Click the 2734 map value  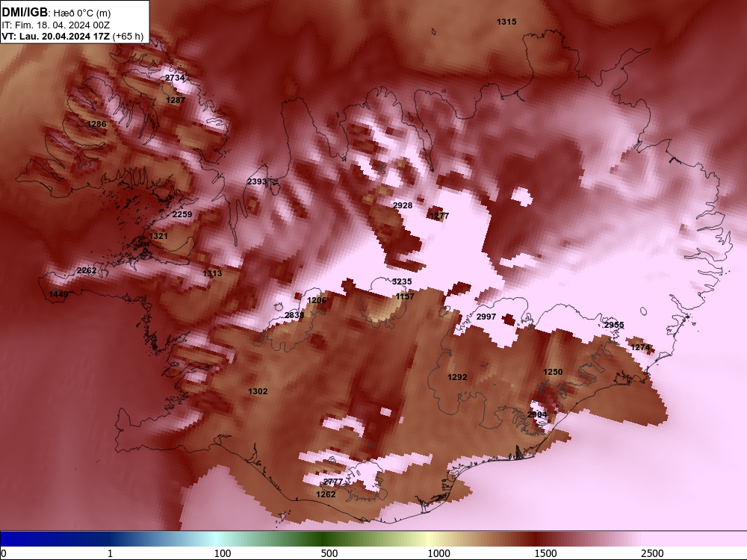pyautogui.click(x=175, y=78)
